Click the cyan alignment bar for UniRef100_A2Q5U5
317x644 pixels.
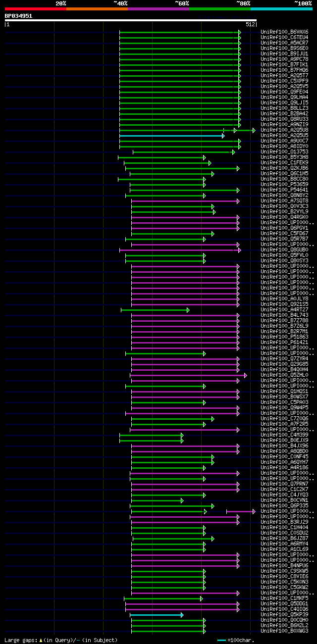(171, 136)
